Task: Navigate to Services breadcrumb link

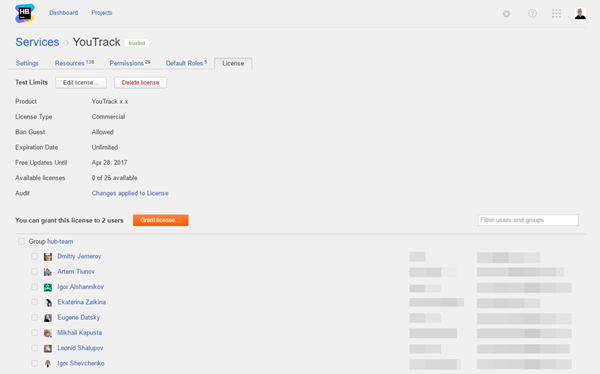Action: (37, 42)
